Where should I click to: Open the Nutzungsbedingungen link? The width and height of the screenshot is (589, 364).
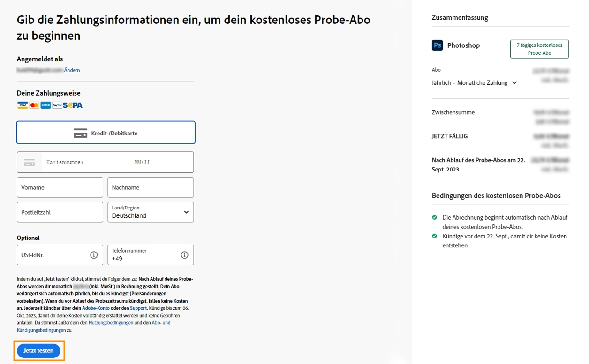tap(111, 323)
